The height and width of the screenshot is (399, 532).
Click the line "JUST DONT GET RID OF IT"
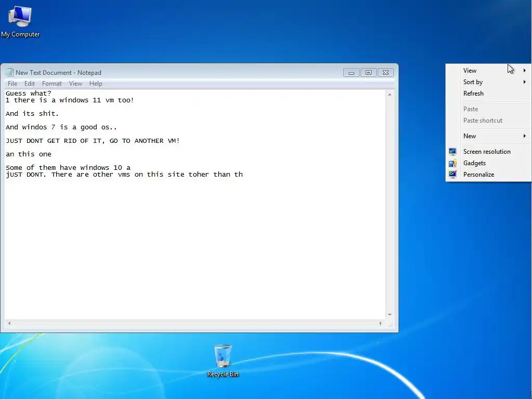tap(92, 141)
